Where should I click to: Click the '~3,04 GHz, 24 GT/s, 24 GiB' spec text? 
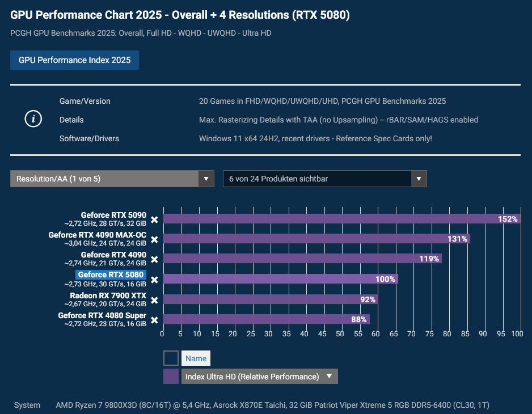[x=105, y=243]
